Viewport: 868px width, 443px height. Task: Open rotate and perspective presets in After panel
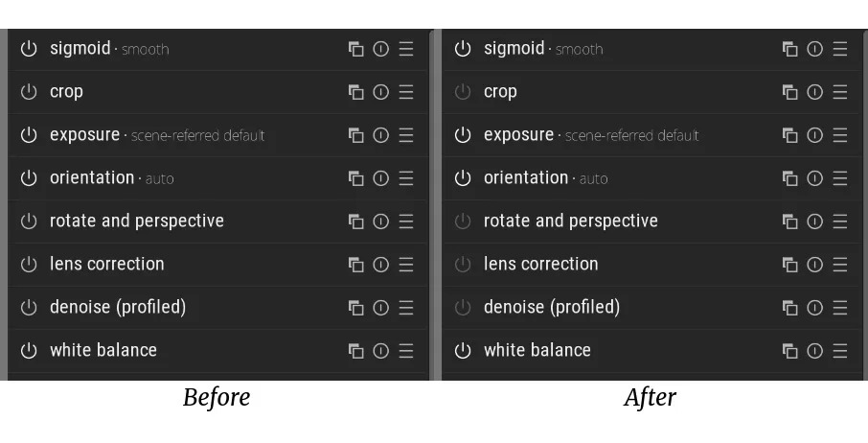840,221
